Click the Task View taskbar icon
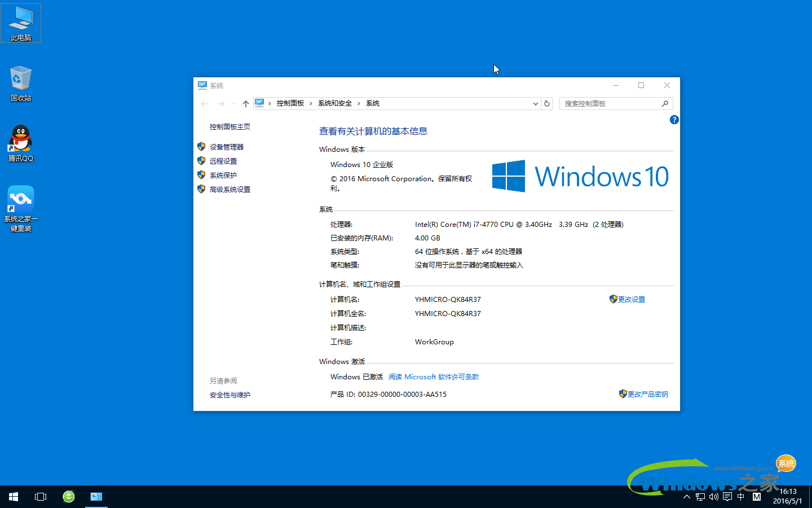 click(40, 496)
